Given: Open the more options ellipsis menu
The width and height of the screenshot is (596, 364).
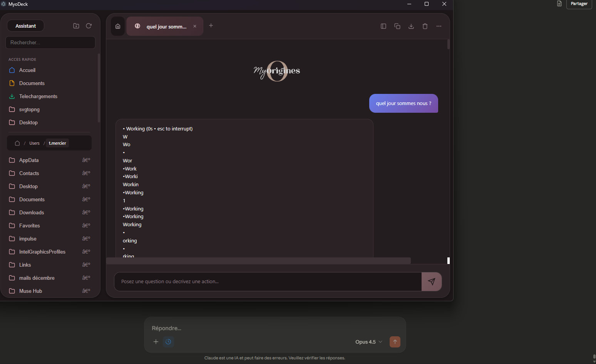Looking at the screenshot, I should [439, 26].
